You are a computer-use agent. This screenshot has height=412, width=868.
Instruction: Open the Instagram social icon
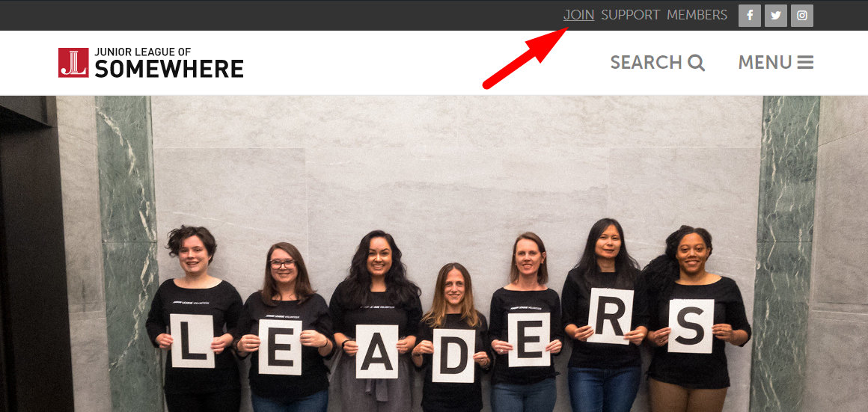[x=801, y=16]
